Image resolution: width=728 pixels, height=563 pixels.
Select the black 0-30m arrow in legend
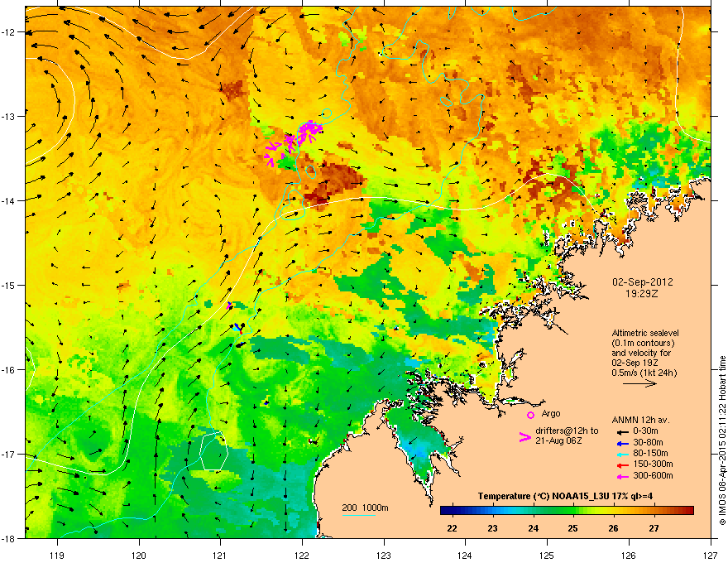(x=622, y=432)
